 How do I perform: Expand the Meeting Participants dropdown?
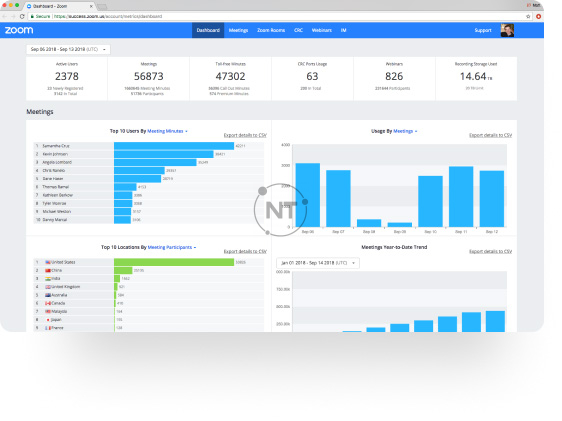point(172,247)
